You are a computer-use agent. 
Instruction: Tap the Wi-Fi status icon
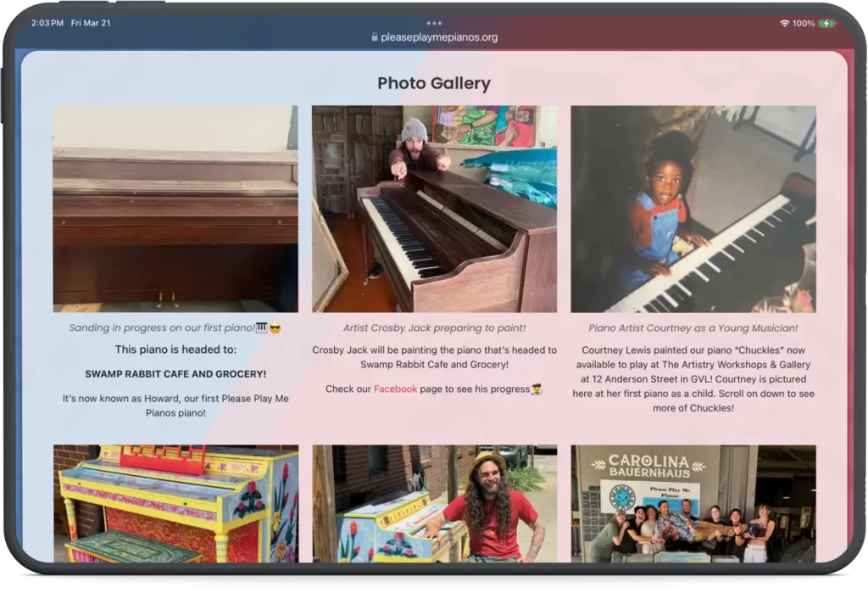[785, 23]
